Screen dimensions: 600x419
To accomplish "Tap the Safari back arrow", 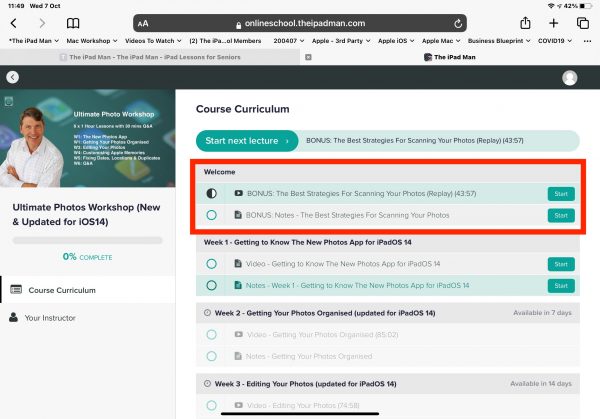I will [x=14, y=23].
